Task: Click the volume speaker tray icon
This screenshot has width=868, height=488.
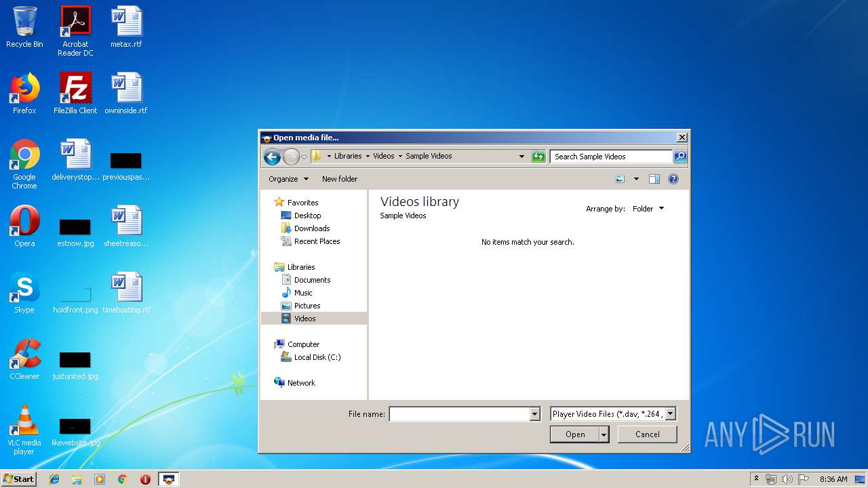Action: [787, 479]
